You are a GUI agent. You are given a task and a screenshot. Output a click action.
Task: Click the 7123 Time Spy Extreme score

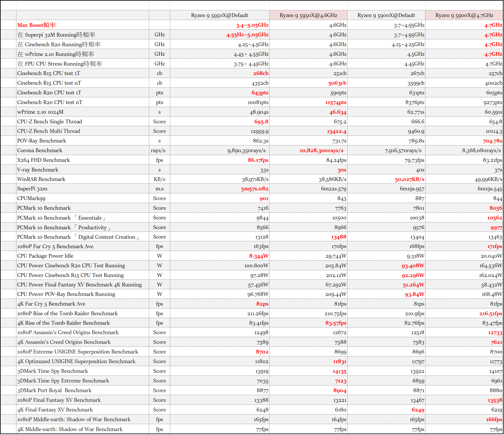tap(341, 381)
